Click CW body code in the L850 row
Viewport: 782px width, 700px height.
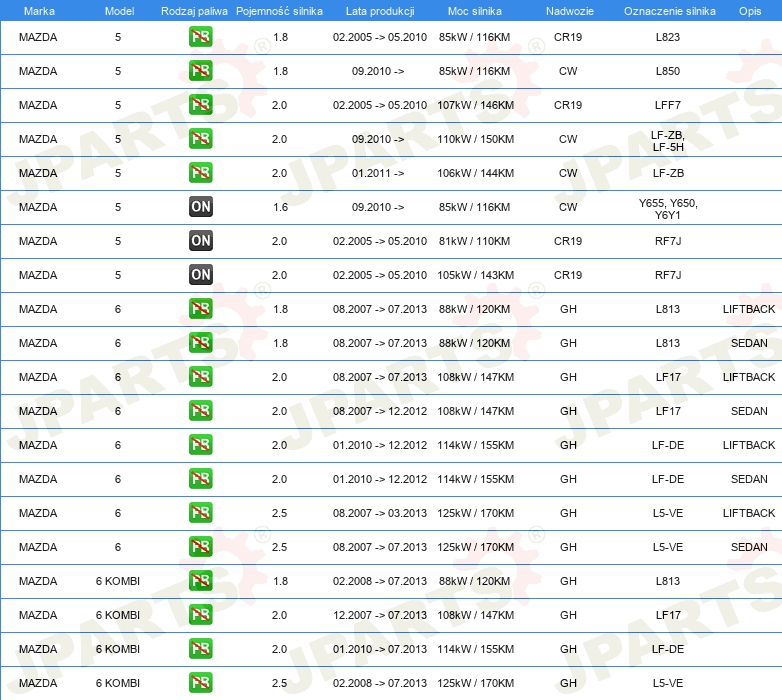568,71
